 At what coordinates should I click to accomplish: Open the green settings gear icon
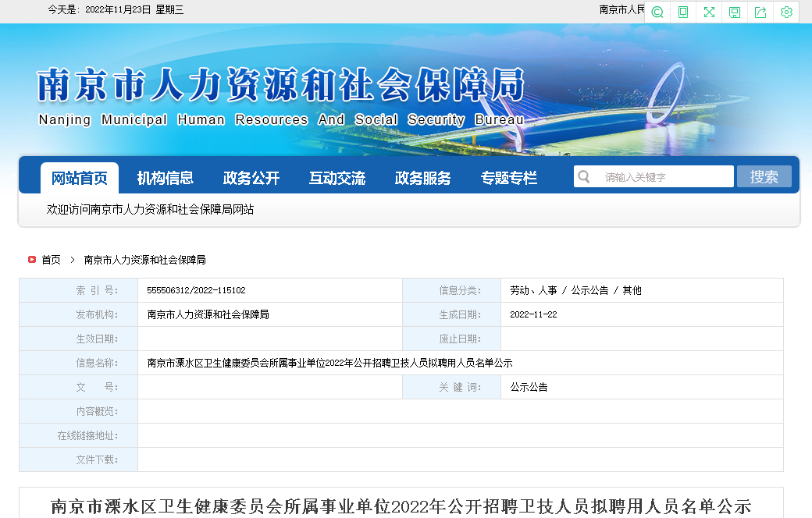click(x=786, y=12)
